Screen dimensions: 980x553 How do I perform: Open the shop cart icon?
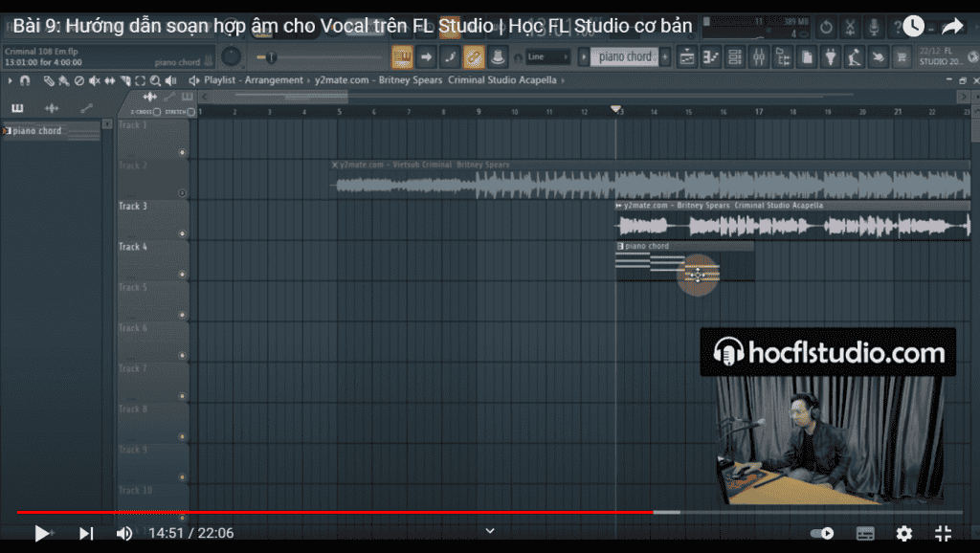pos(902,57)
